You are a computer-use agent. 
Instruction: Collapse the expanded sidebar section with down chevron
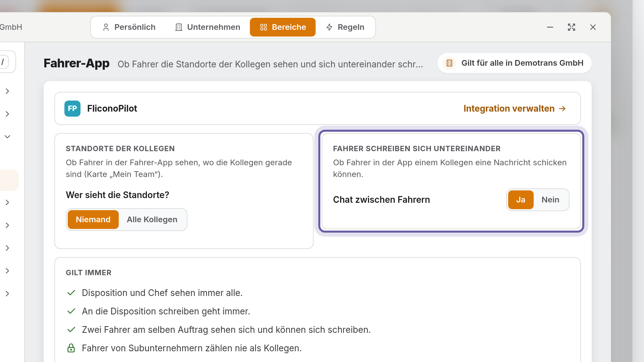[x=7, y=137]
